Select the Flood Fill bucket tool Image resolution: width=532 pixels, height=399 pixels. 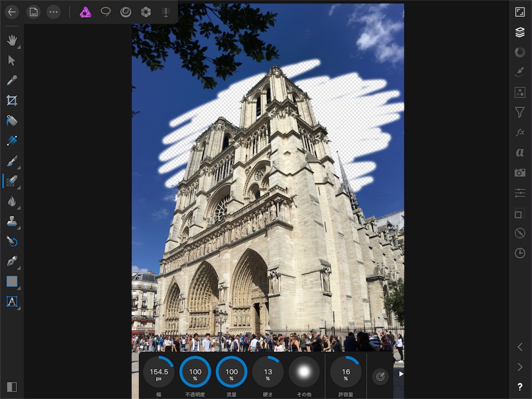point(12,121)
